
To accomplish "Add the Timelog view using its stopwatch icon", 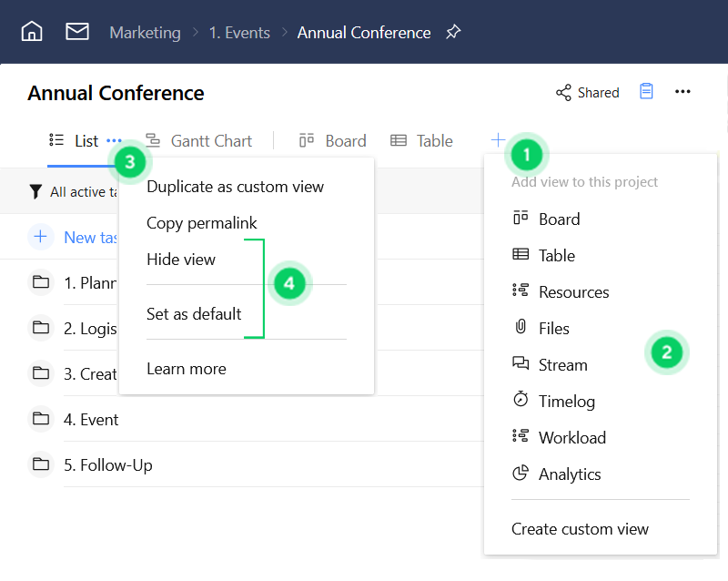I will pos(519,401).
